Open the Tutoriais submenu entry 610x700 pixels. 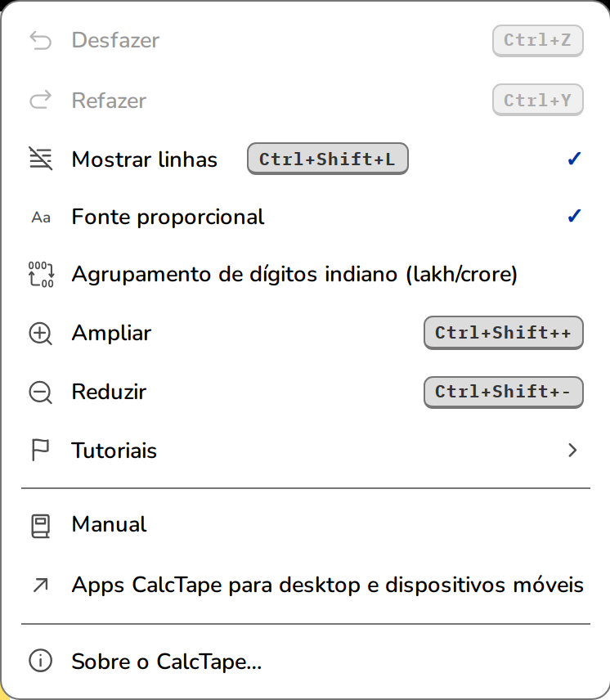[x=305, y=450]
